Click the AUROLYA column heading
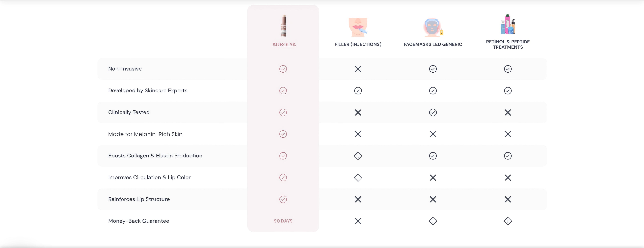Viewport: 644px width, 248px height. coord(284,45)
